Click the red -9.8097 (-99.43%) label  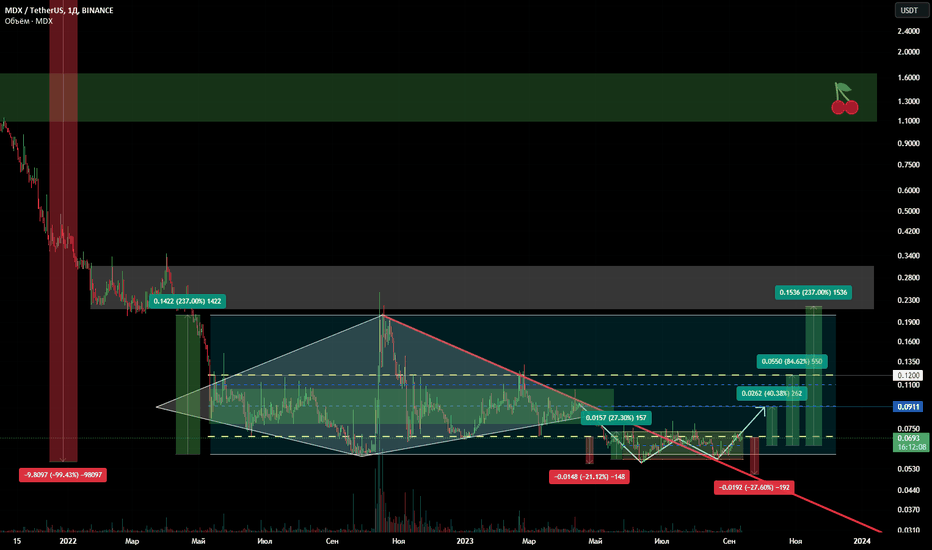(x=64, y=475)
